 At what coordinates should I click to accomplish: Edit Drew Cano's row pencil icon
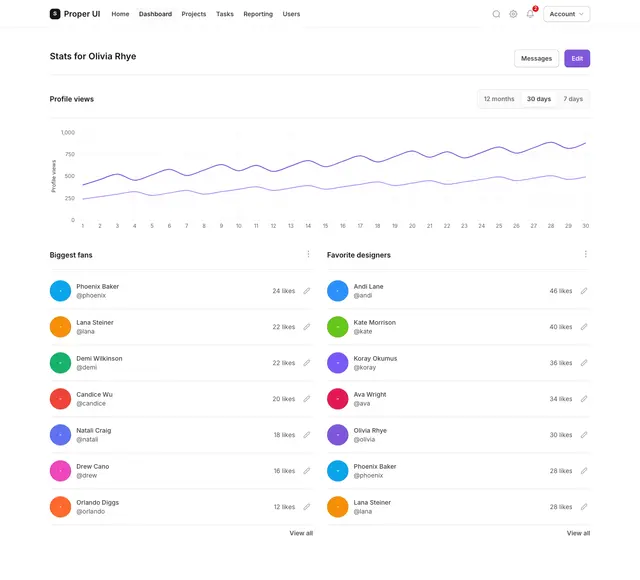coord(307,471)
